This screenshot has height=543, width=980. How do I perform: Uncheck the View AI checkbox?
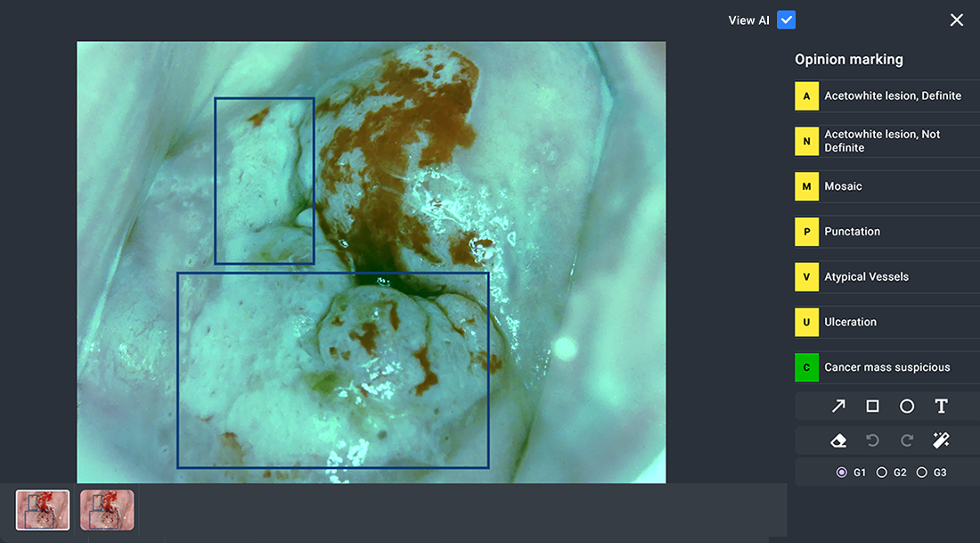786,20
